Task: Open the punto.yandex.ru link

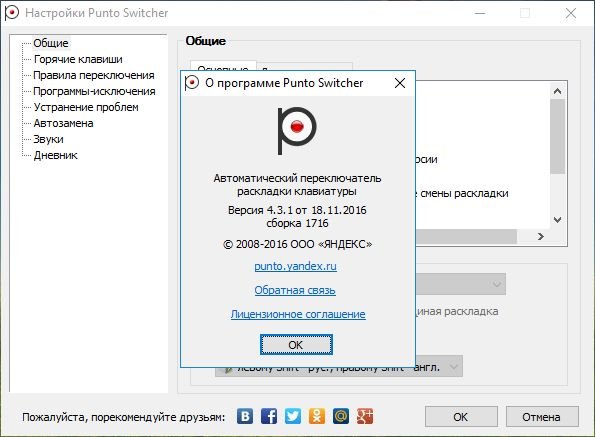Action: (295, 266)
